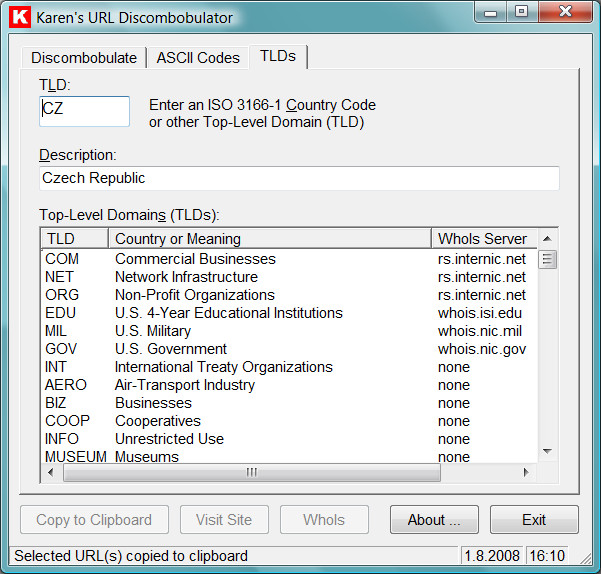Open the About dialog
This screenshot has width=601, height=574.
(434, 520)
